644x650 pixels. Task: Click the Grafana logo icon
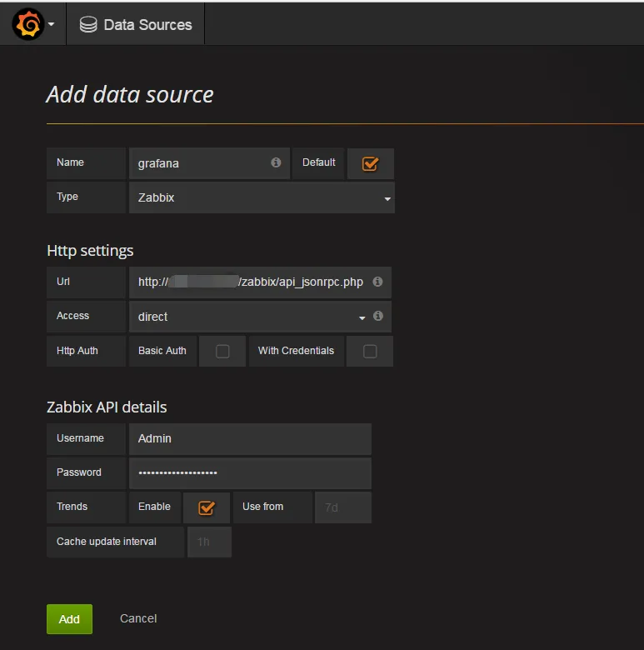pyautogui.click(x=28, y=25)
